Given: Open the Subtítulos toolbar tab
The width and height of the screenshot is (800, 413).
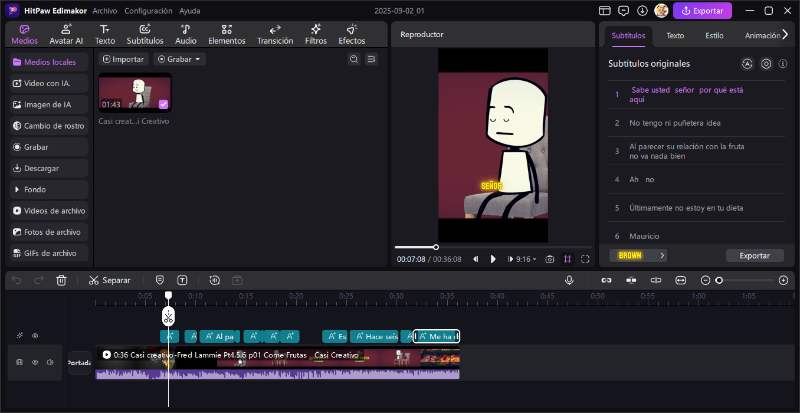Looking at the screenshot, I should (145, 35).
